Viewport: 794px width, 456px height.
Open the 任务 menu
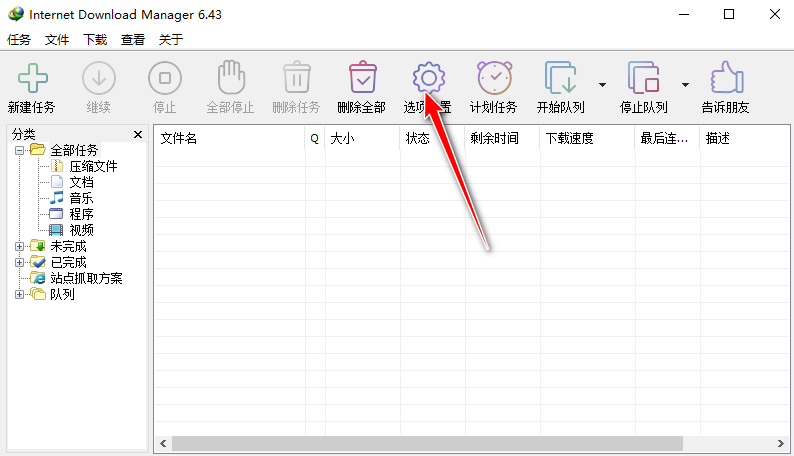point(19,39)
